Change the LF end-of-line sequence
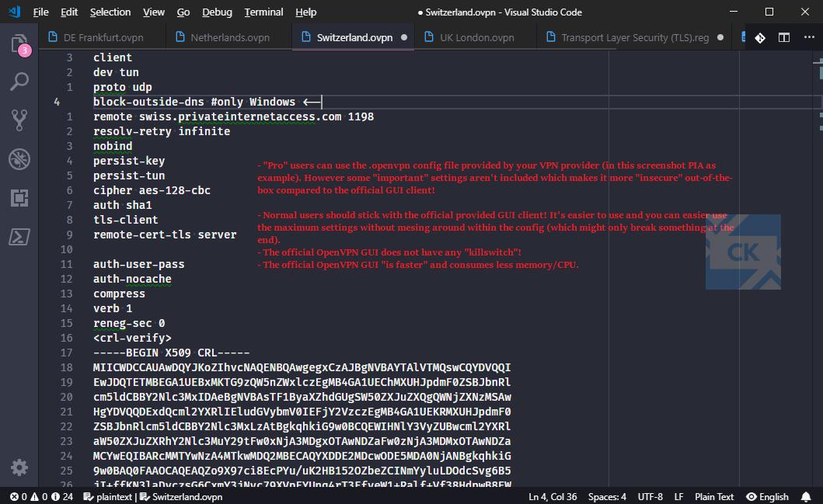Viewport: 823px width, 504px height. pyautogui.click(x=678, y=497)
